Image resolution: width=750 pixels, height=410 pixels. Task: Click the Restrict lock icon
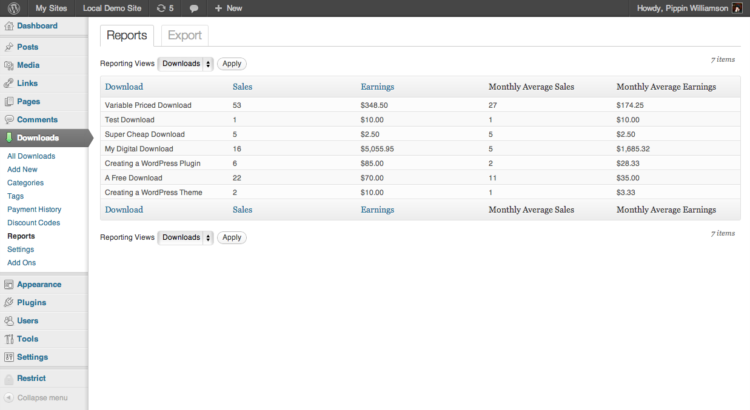9,378
